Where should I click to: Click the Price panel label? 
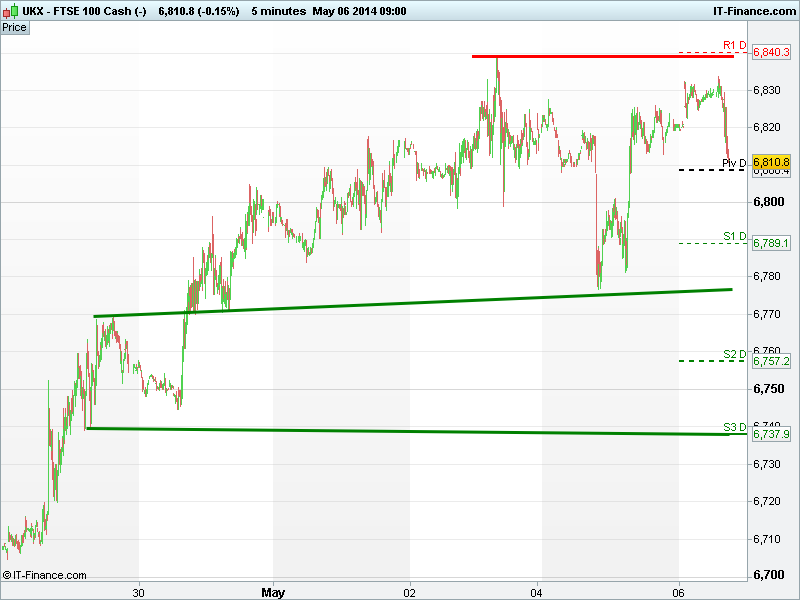point(15,27)
